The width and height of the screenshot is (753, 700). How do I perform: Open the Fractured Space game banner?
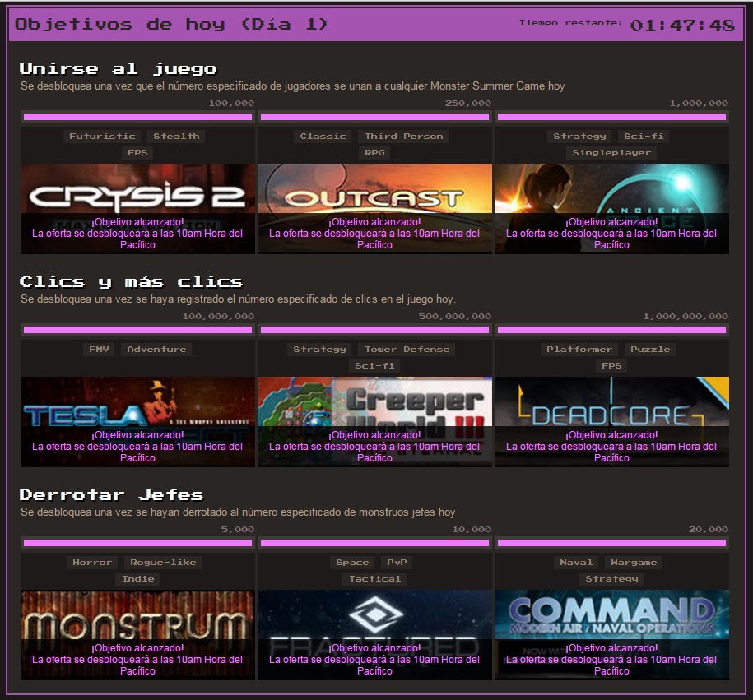[374, 635]
